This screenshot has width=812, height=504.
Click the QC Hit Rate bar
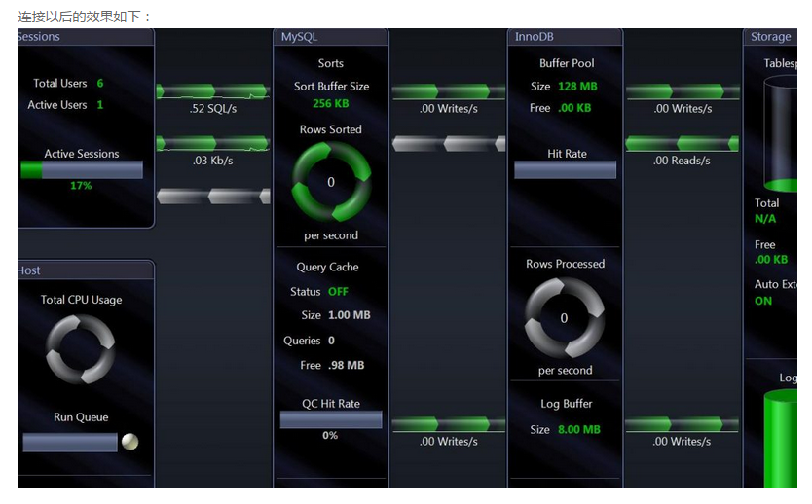tap(331, 419)
